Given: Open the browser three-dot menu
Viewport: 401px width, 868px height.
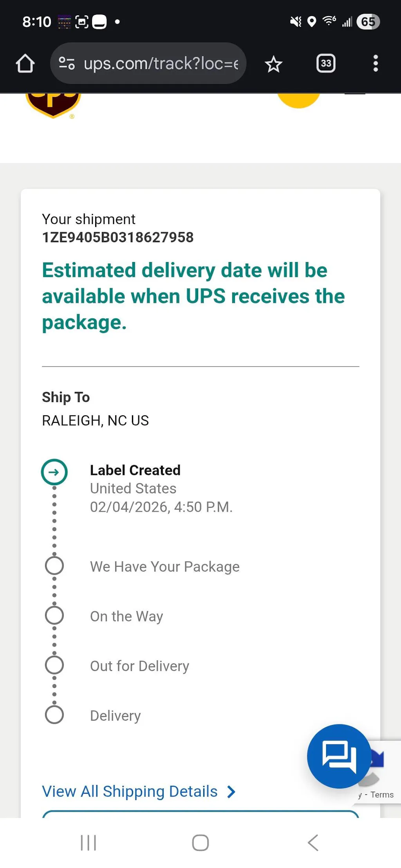Looking at the screenshot, I should pyautogui.click(x=376, y=63).
